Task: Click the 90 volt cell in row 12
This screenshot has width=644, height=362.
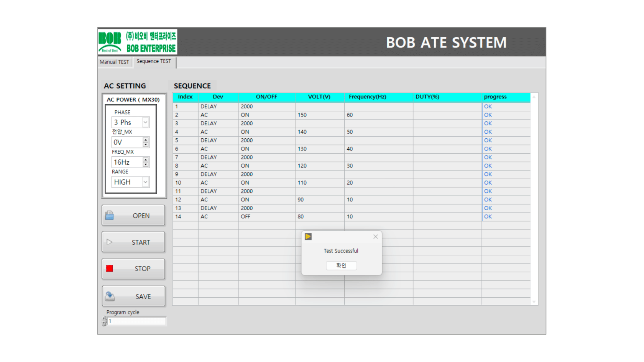Action: [320, 200]
